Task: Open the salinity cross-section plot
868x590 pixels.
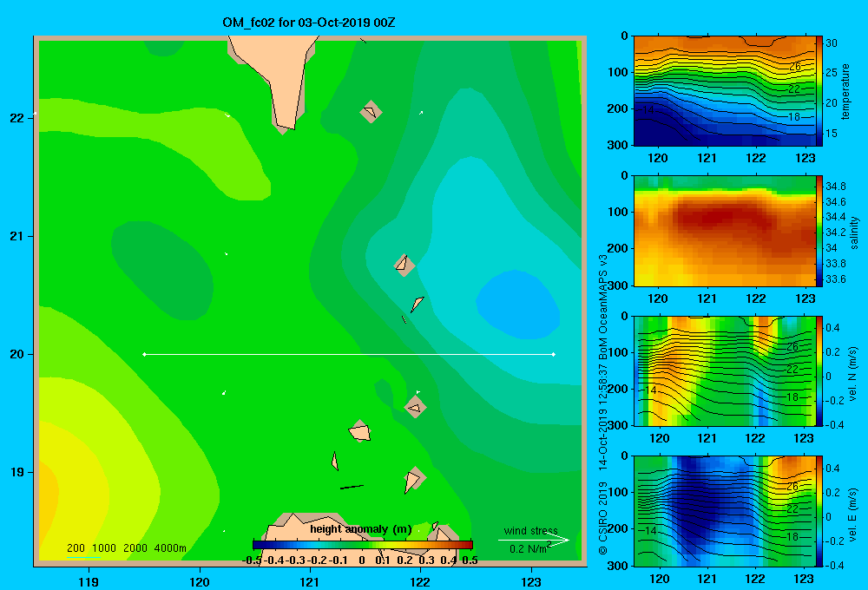Action: pos(725,231)
